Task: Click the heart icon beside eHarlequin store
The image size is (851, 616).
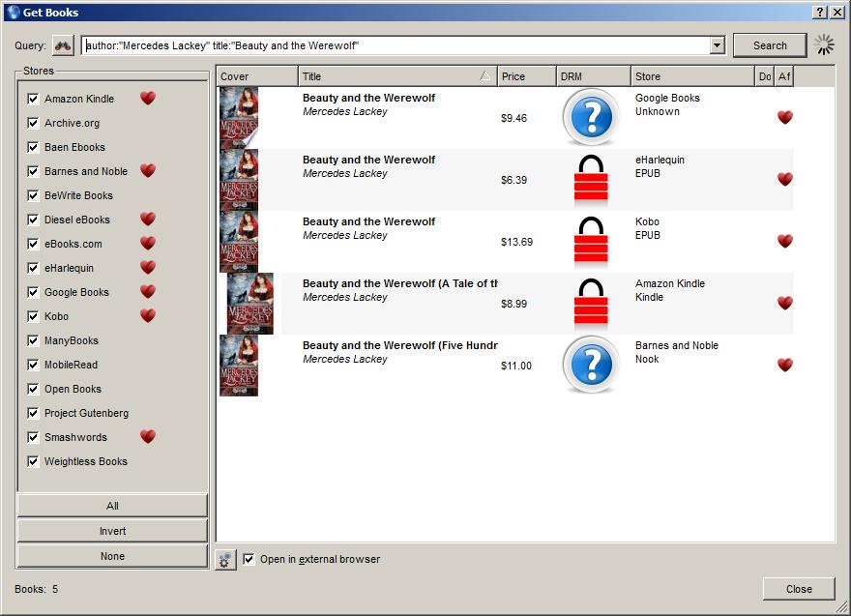Action: (148, 268)
